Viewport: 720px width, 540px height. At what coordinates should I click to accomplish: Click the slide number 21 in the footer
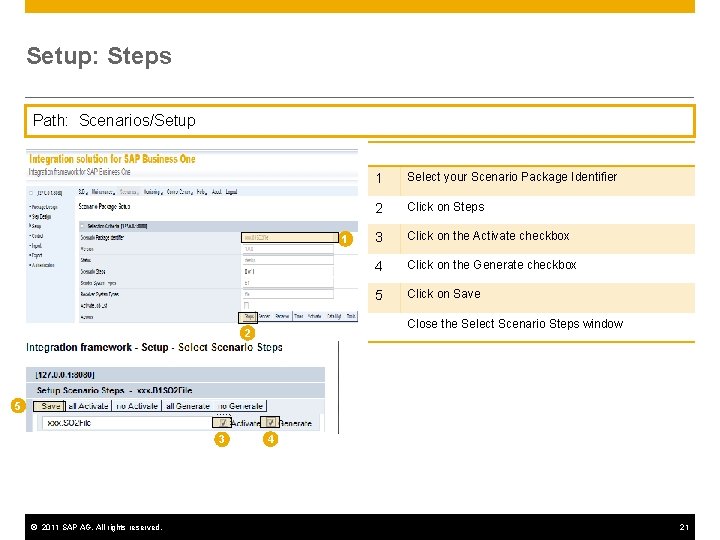tap(684, 527)
